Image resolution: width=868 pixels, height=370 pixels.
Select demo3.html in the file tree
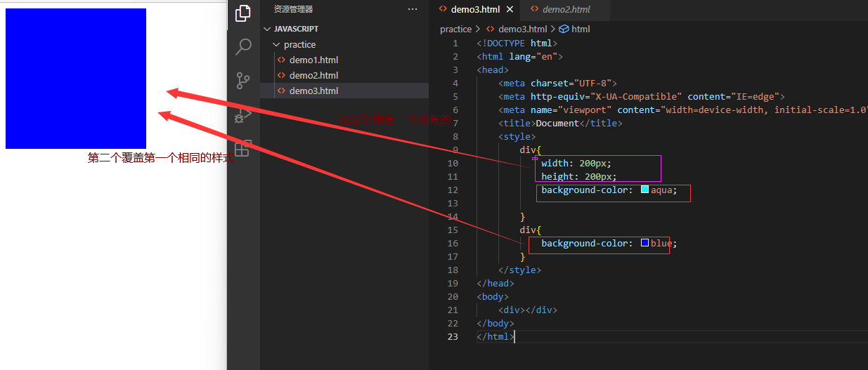point(344,91)
